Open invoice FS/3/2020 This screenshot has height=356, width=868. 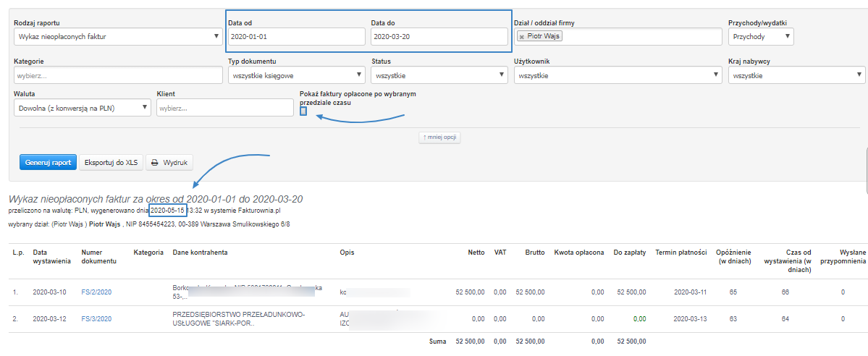96,318
